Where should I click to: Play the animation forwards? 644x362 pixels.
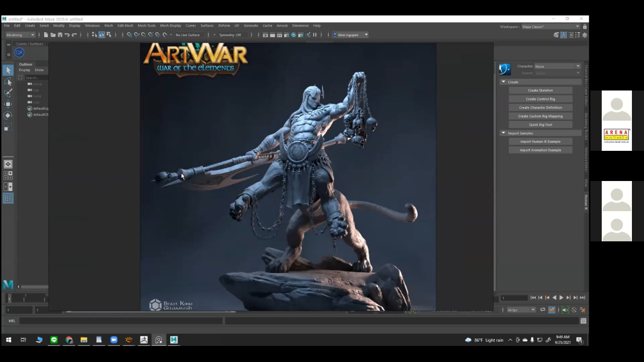pos(561,298)
